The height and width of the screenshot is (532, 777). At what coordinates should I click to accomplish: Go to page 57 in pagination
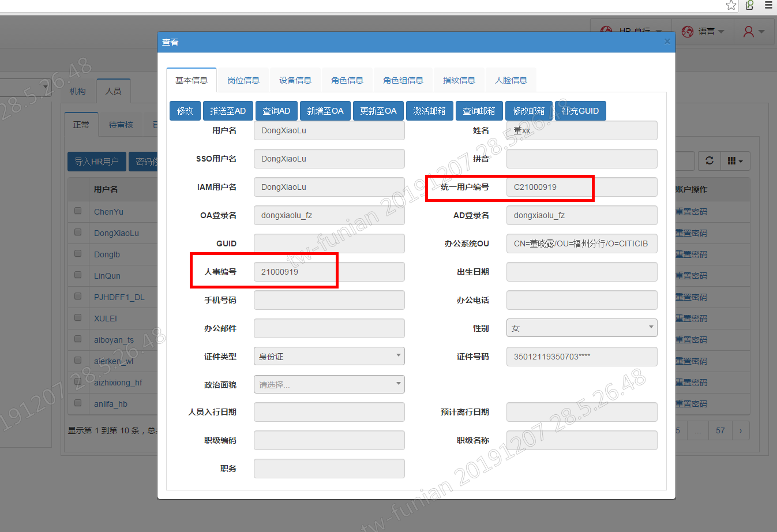[x=720, y=430]
